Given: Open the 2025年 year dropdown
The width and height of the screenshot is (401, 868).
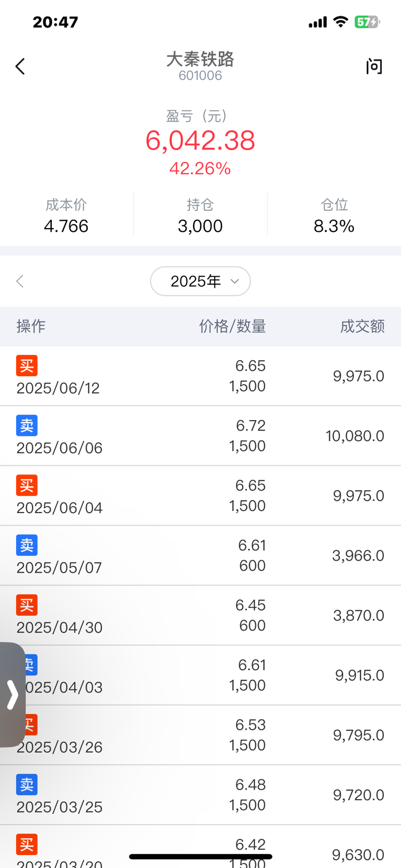Looking at the screenshot, I should click(x=200, y=281).
